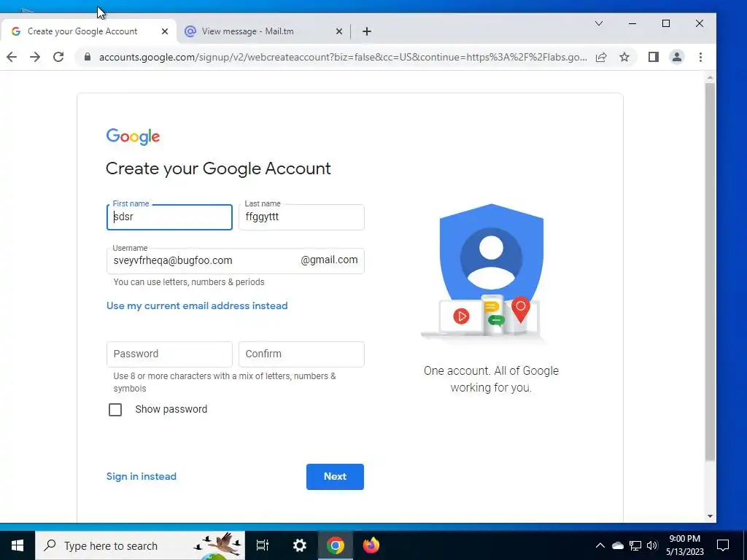Image resolution: width=747 pixels, height=560 pixels.
Task: Click Use my current email address instead
Action: 197,306
